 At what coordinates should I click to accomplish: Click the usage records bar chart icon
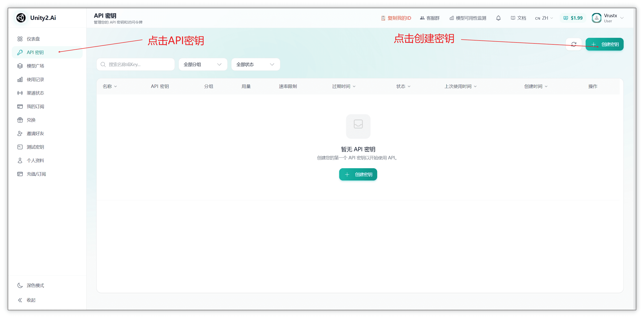coord(20,79)
